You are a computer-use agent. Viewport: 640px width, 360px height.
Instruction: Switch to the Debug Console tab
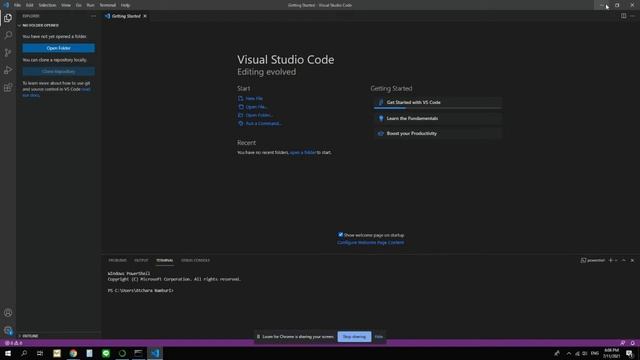(x=196, y=260)
